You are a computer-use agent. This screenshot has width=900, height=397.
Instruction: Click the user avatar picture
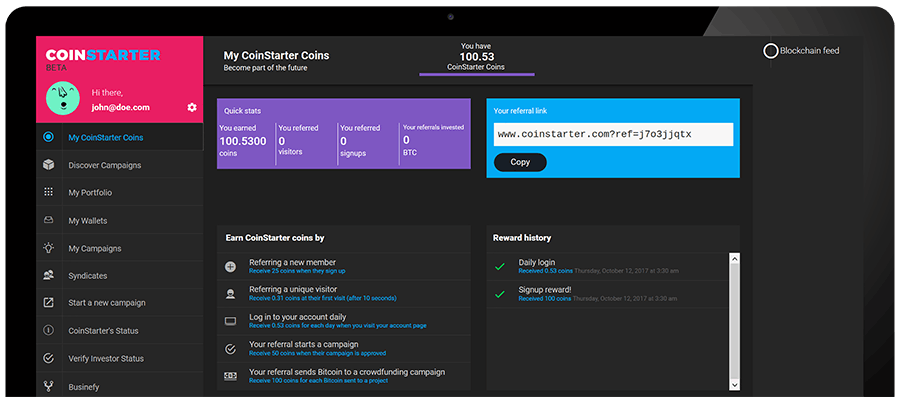tap(63, 98)
